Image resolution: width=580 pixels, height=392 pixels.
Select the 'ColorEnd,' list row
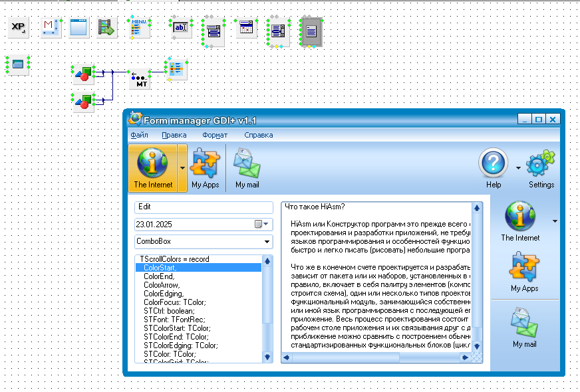[x=199, y=276]
